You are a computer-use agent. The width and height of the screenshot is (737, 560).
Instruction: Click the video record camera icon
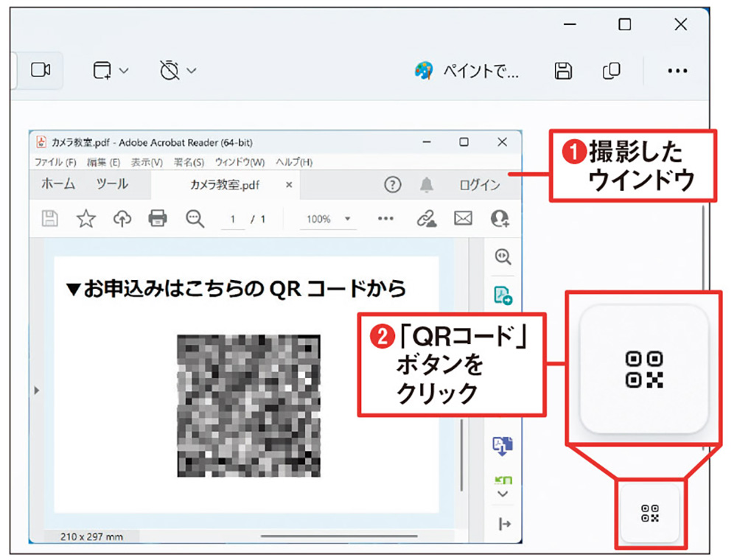41,70
